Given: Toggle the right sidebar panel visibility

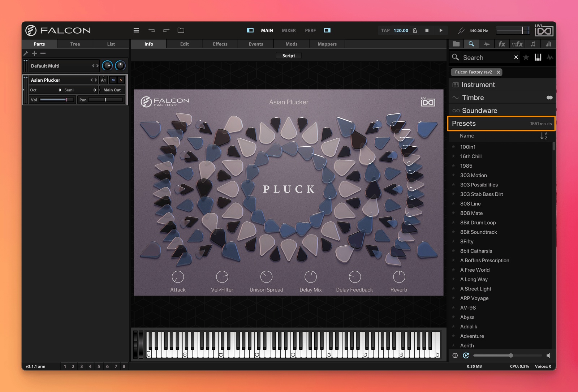Looking at the screenshot, I should pyautogui.click(x=327, y=30).
